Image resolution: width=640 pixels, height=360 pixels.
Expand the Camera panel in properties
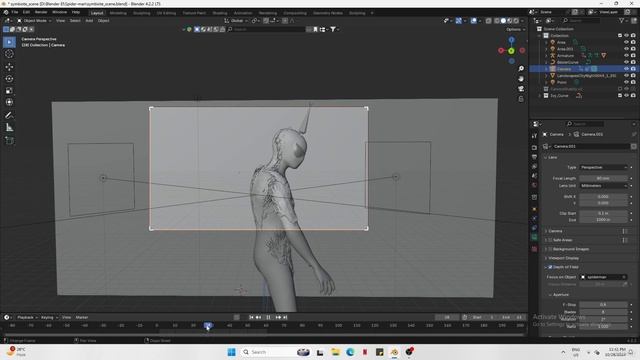(555, 231)
